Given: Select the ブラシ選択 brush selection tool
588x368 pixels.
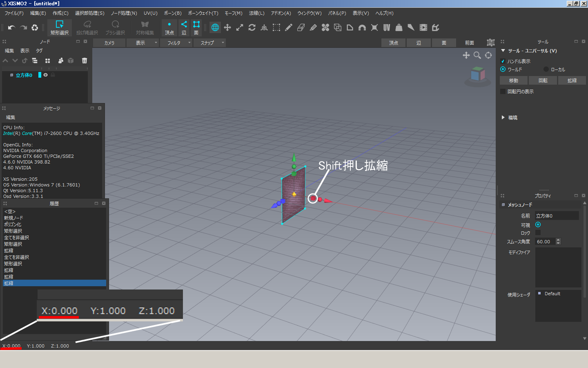Looking at the screenshot, I should tap(115, 27).
